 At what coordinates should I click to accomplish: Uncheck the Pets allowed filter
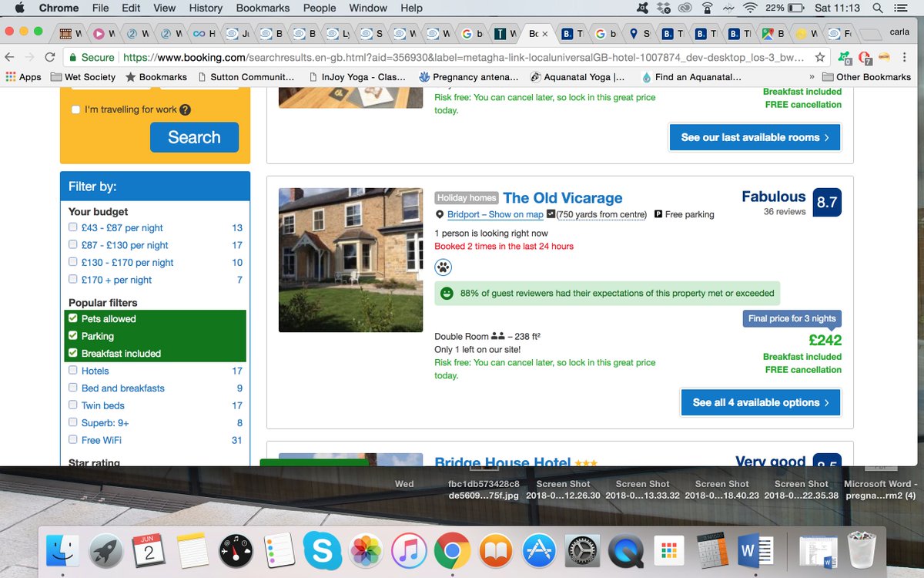(73, 318)
